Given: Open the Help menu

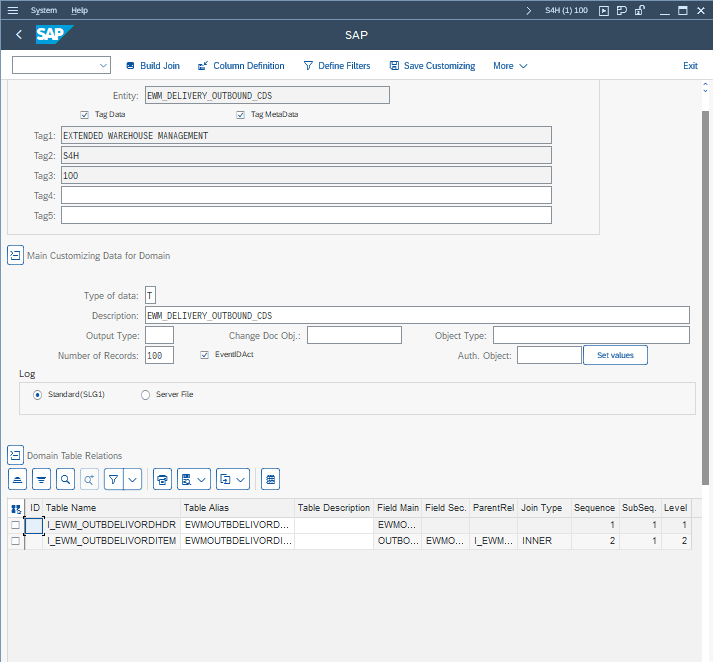Looking at the screenshot, I should (80, 10).
